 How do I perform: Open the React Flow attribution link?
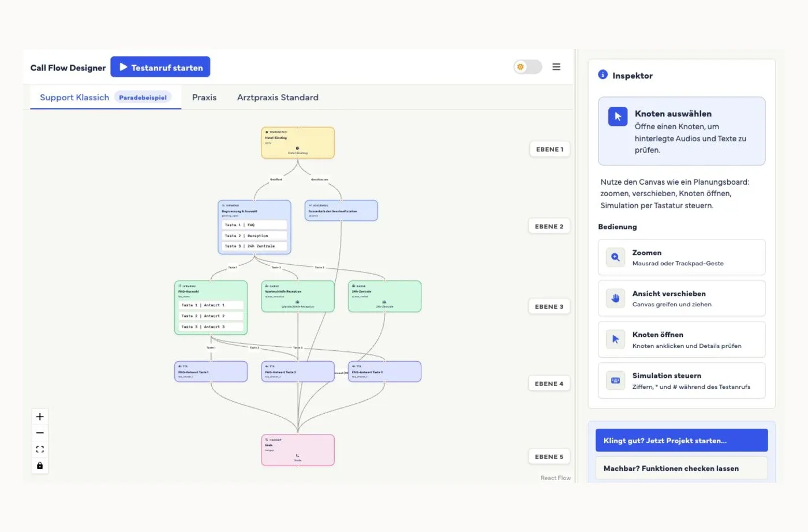click(555, 478)
